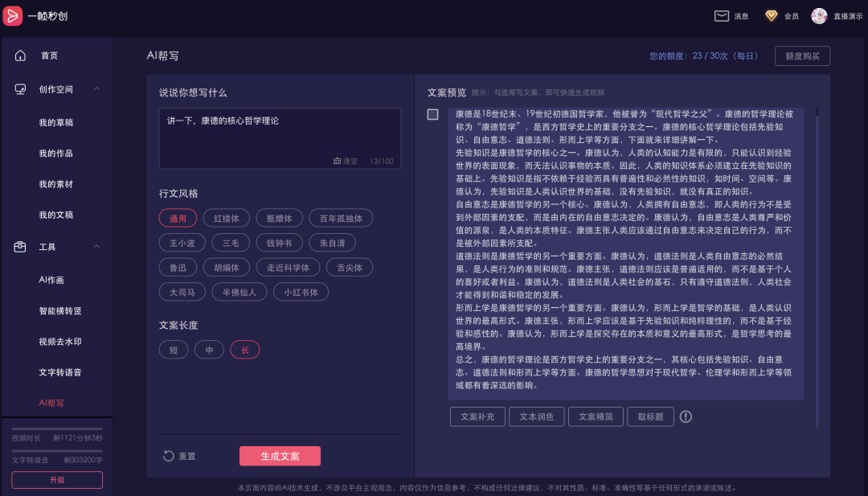Choose the 鲁迅 style
The image size is (868, 496).
(x=178, y=268)
